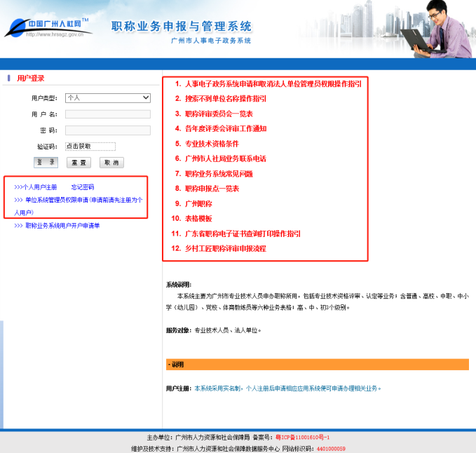Click the orange 说明 section header
This screenshot has height=453, width=476.
click(x=318, y=365)
